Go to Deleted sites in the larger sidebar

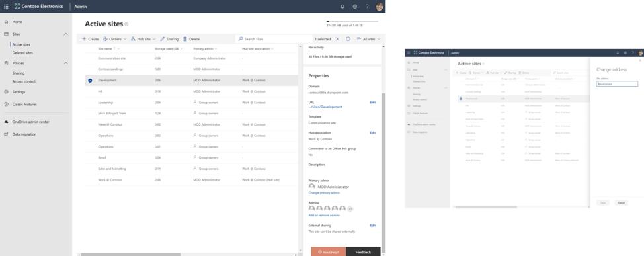point(22,53)
